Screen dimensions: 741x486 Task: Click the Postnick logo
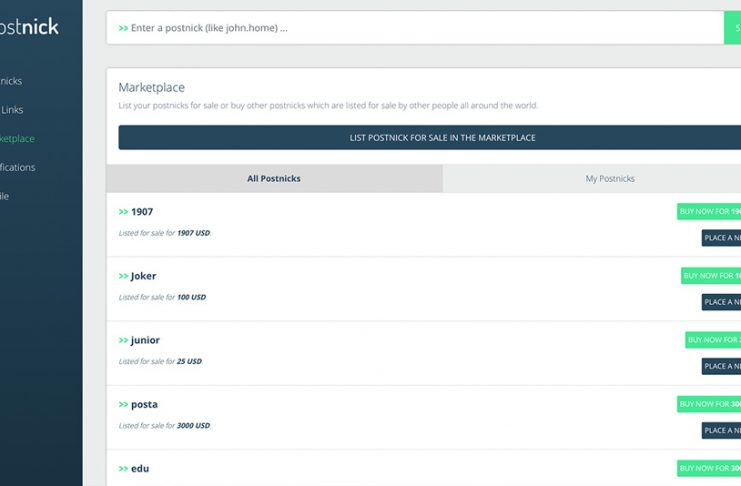[29, 26]
